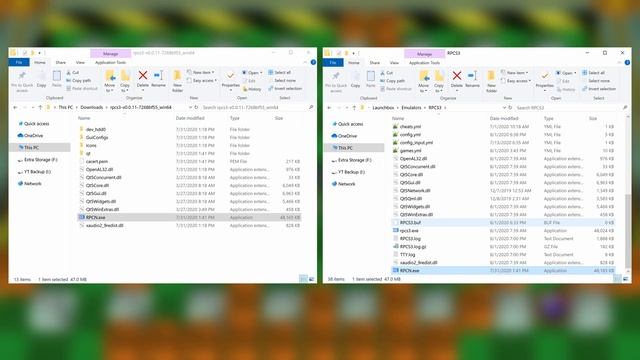This screenshot has height=360, width=640.
Task: Select config.yml in RPCS3 window
Action: pos(410,135)
